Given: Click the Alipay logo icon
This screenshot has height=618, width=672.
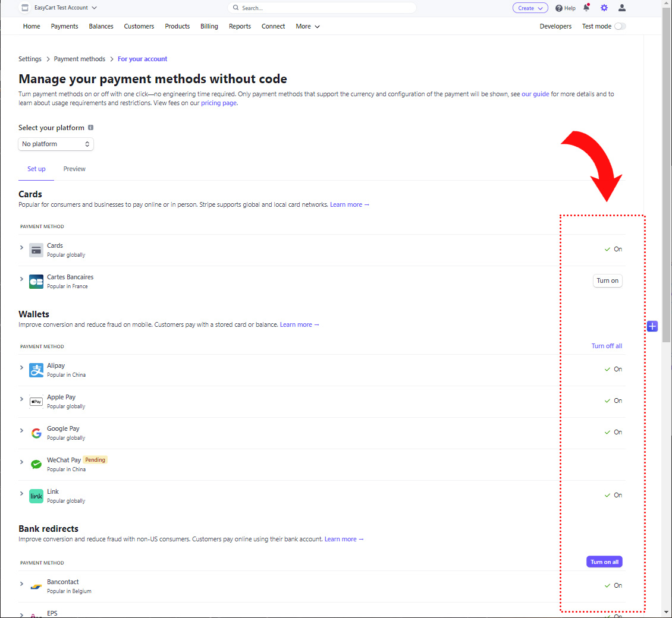Looking at the screenshot, I should click(36, 370).
